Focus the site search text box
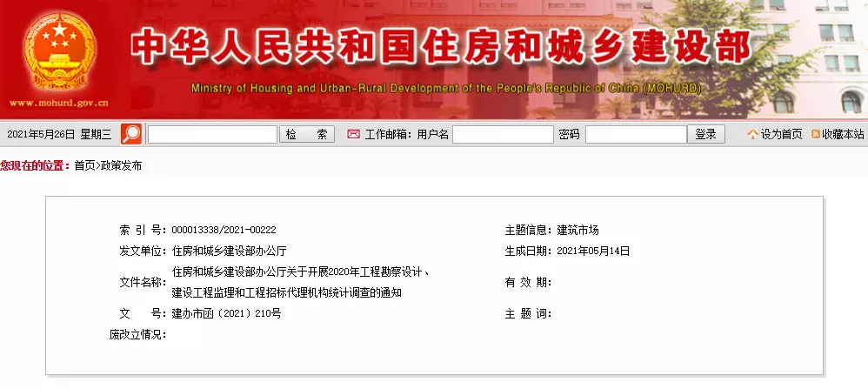 coord(212,135)
